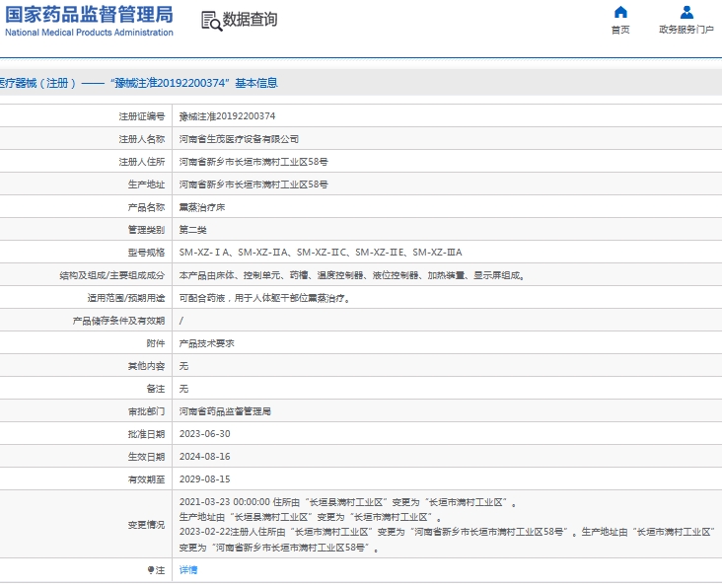The image size is (722, 588).
Task: Click the 适用范围/预期用途 label
Action: pos(125,298)
